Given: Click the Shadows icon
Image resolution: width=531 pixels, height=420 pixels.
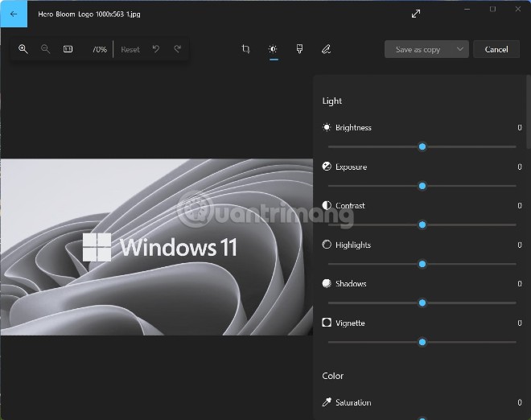Looking at the screenshot, I should (x=327, y=283).
